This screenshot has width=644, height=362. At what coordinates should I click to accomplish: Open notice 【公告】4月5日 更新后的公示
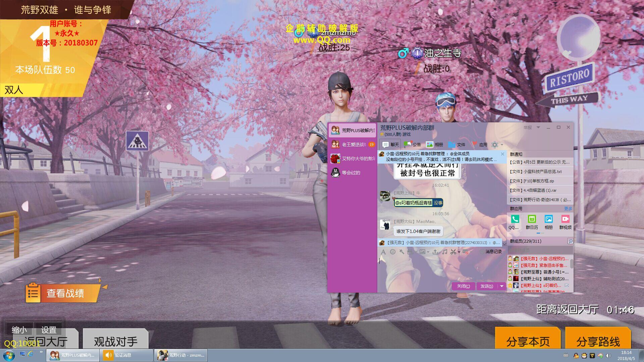(x=540, y=162)
